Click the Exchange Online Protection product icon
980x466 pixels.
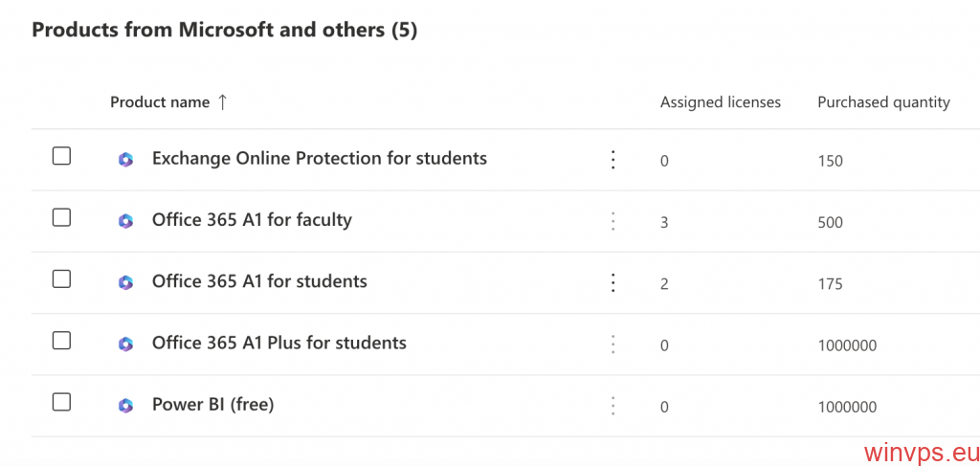[125, 160]
